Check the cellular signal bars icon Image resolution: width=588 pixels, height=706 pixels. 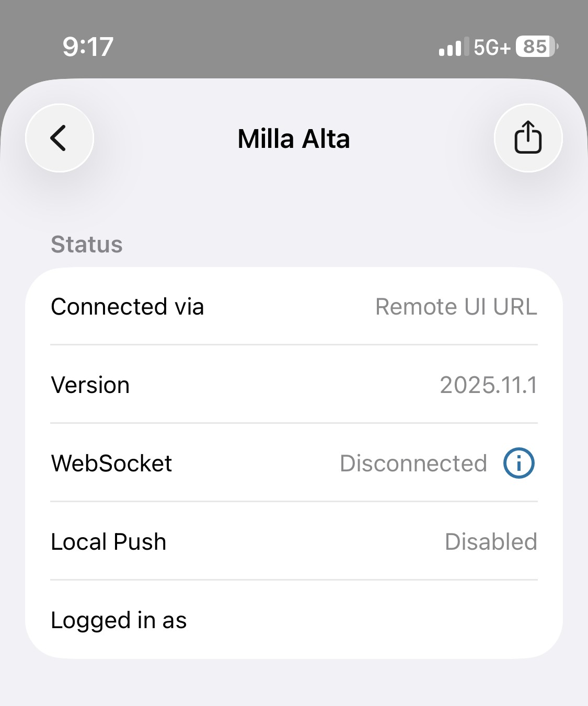pyautogui.click(x=451, y=47)
